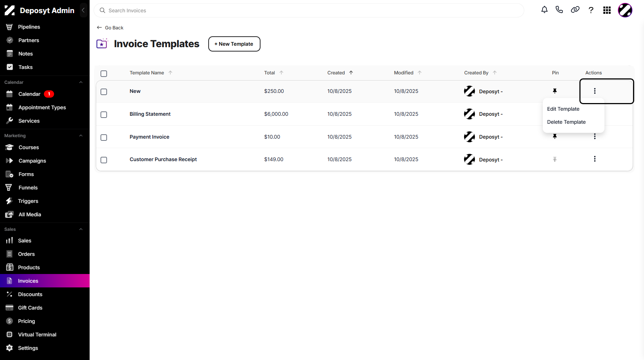Collapse the sidebar with the arrow

(83, 10)
